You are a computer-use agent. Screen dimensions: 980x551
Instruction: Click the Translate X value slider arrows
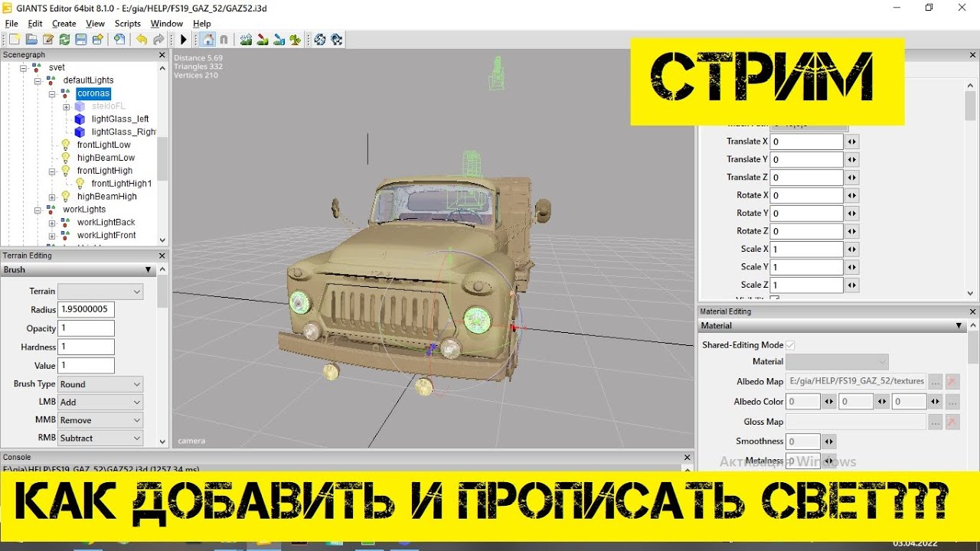click(x=852, y=142)
